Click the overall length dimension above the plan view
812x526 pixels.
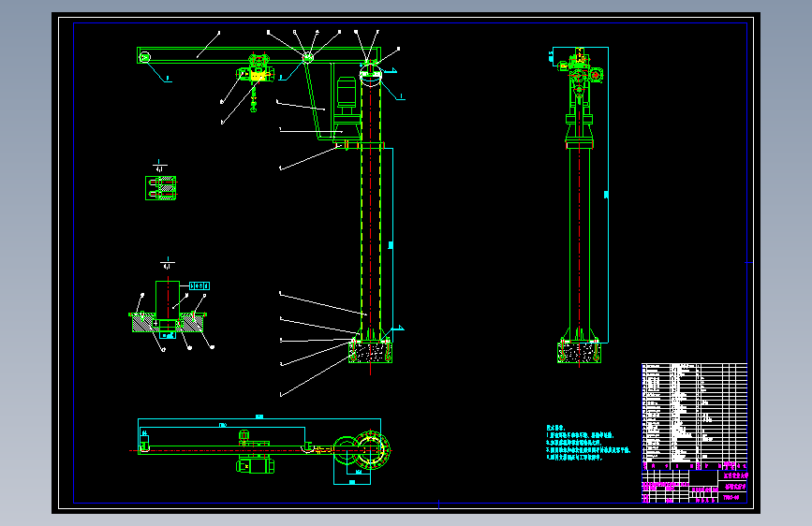[259, 416]
